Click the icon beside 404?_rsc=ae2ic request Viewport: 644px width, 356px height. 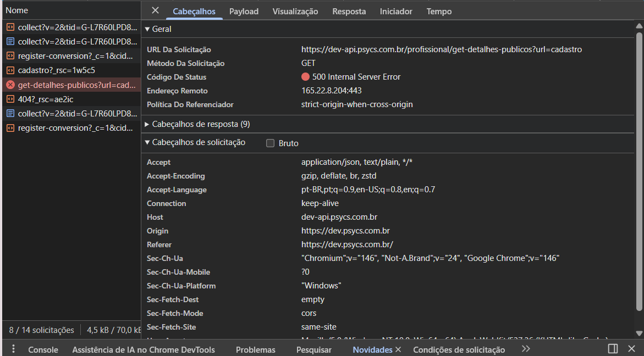click(10, 99)
